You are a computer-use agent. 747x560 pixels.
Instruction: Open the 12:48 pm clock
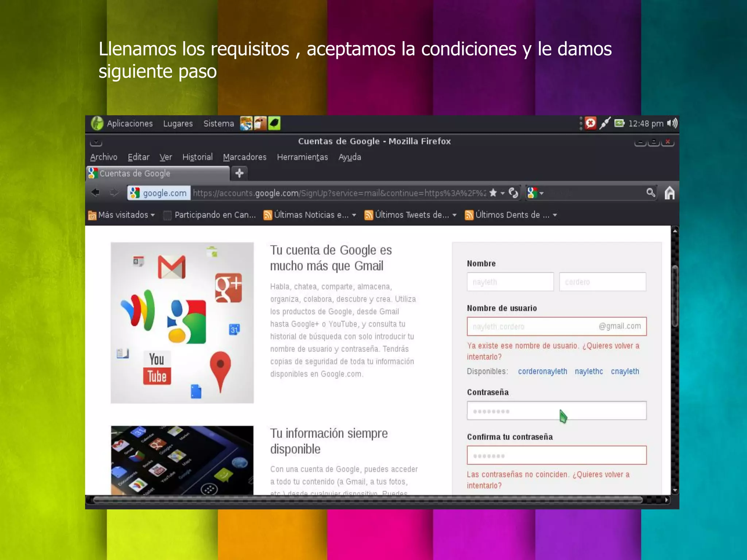point(646,124)
